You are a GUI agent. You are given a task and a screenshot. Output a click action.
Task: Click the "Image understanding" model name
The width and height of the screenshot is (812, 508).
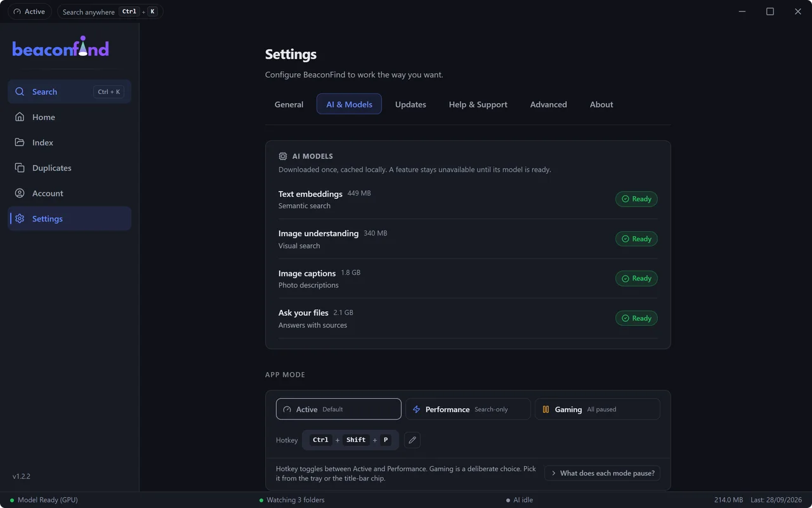pyautogui.click(x=318, y=234)
